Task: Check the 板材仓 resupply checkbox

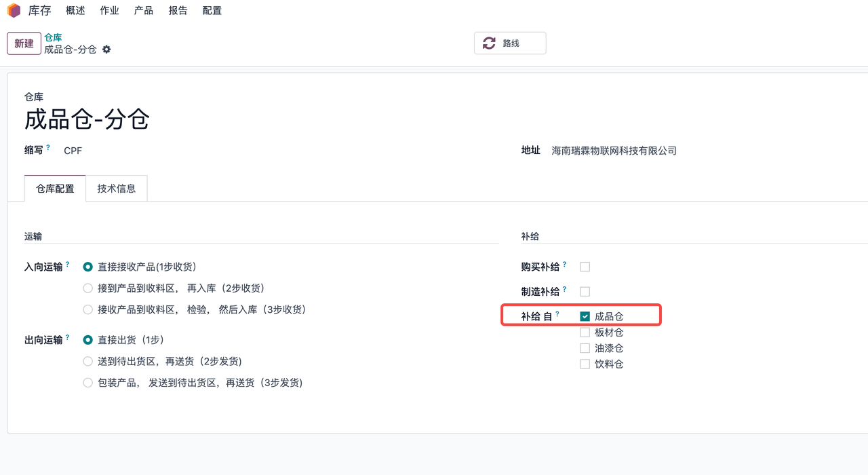Action: click(x=585, y=332)
